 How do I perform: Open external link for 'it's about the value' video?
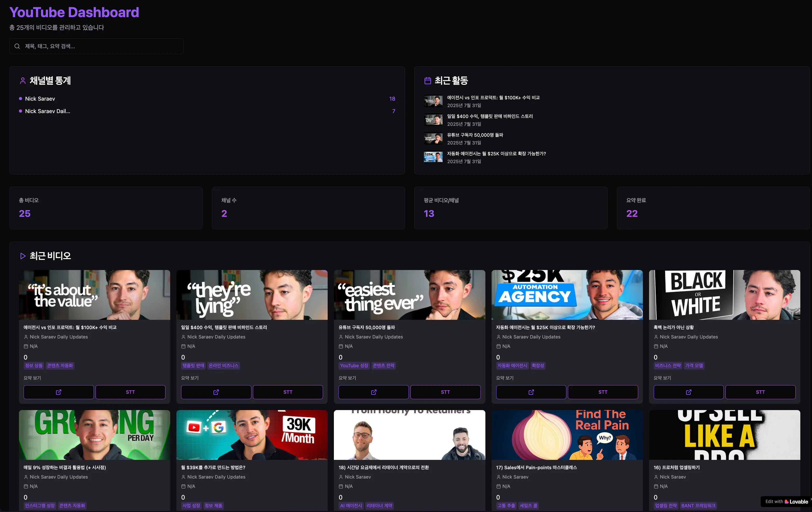click(x=59, y=392)
